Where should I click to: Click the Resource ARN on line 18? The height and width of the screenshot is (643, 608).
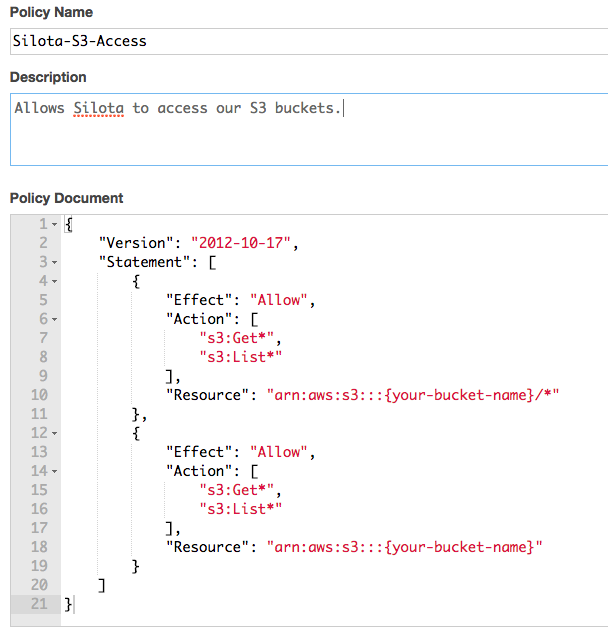point(405,547)
